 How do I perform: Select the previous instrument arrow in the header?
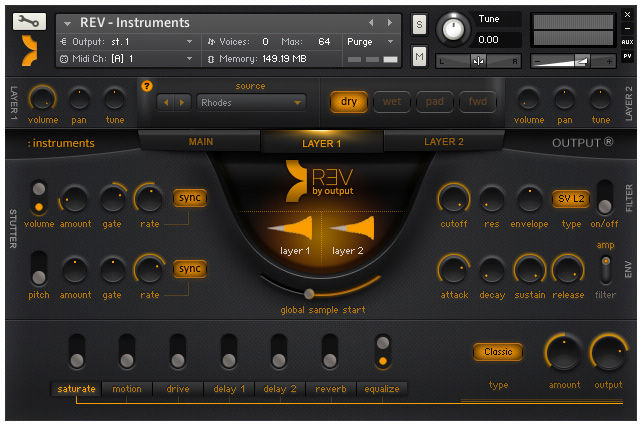[371, 23]
